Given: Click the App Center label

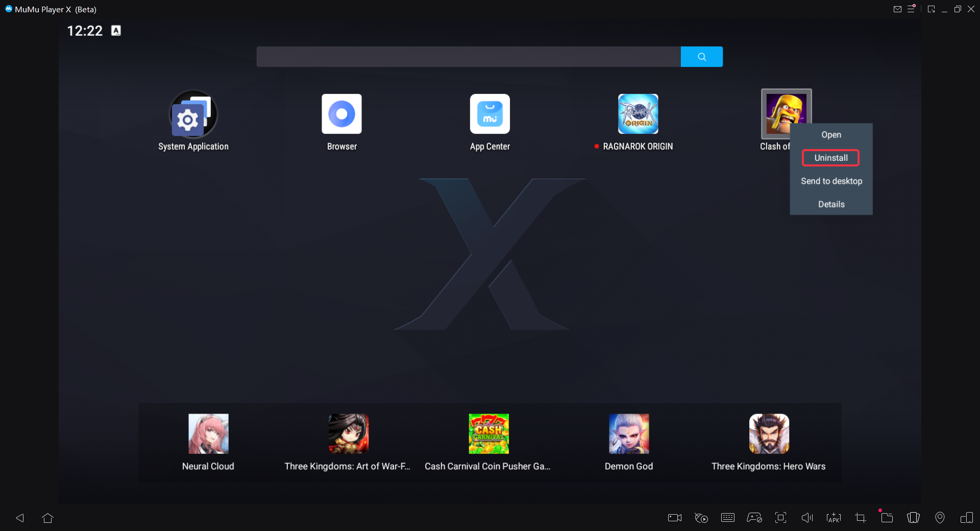Looking at the screenshot, I should (x=490, y=147).
